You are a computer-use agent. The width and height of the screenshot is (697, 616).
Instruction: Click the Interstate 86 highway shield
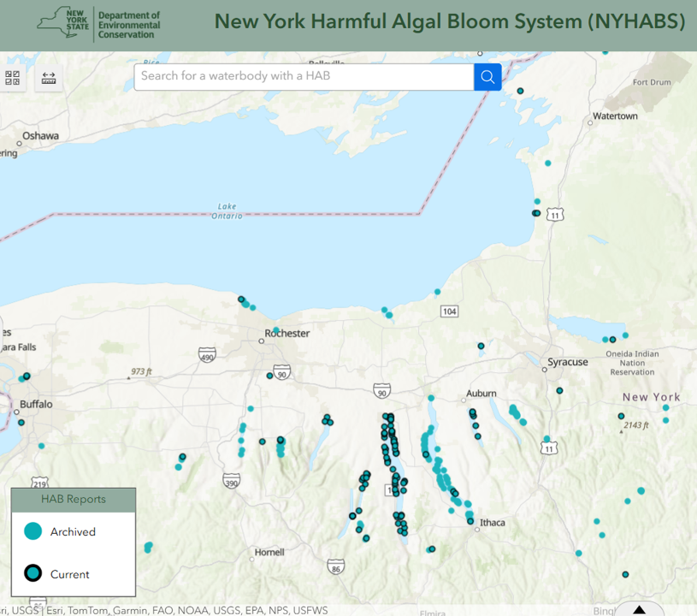[x=336, y=566]
